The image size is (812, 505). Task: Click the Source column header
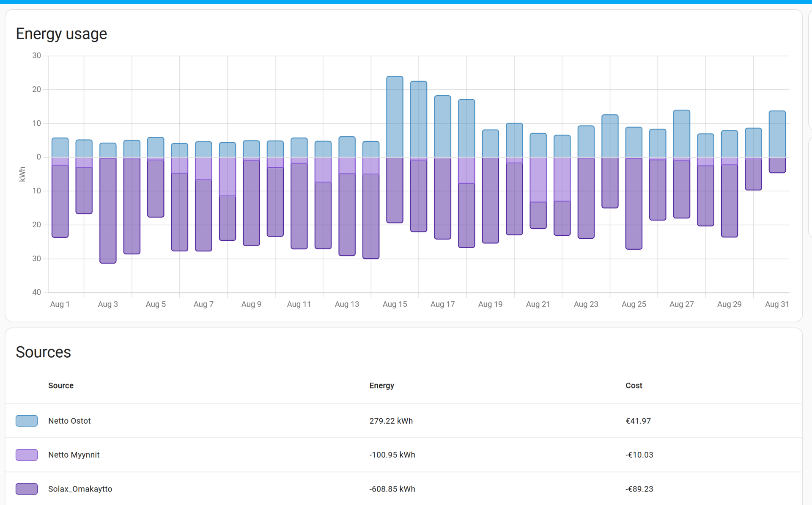61,386
